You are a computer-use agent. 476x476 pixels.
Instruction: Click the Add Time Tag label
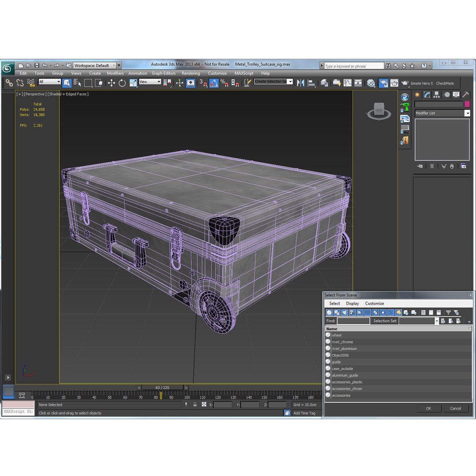(304, 413)
